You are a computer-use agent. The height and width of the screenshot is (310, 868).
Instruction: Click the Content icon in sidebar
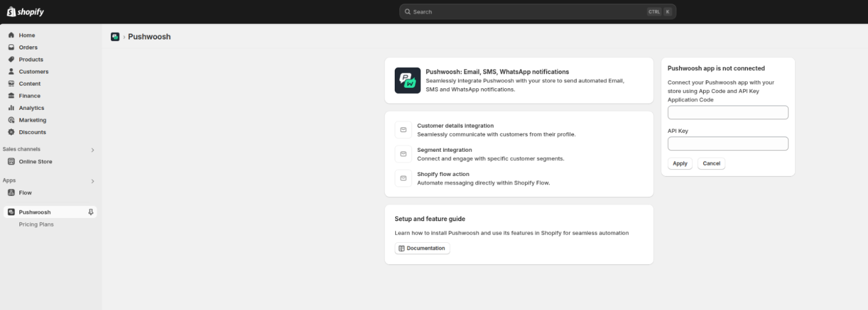(11, 83)
